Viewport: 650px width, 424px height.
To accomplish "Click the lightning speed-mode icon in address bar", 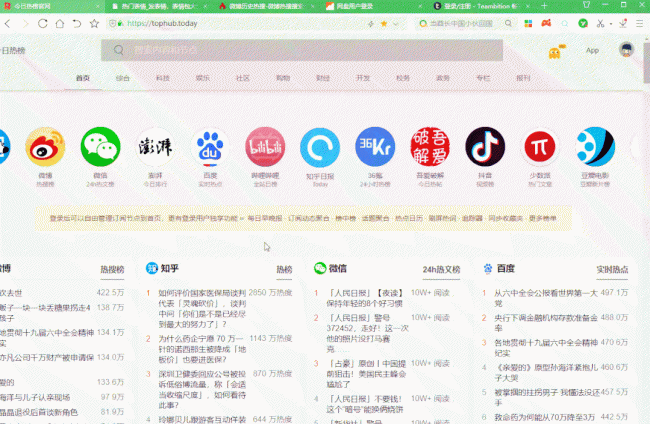I will [371, 24].
